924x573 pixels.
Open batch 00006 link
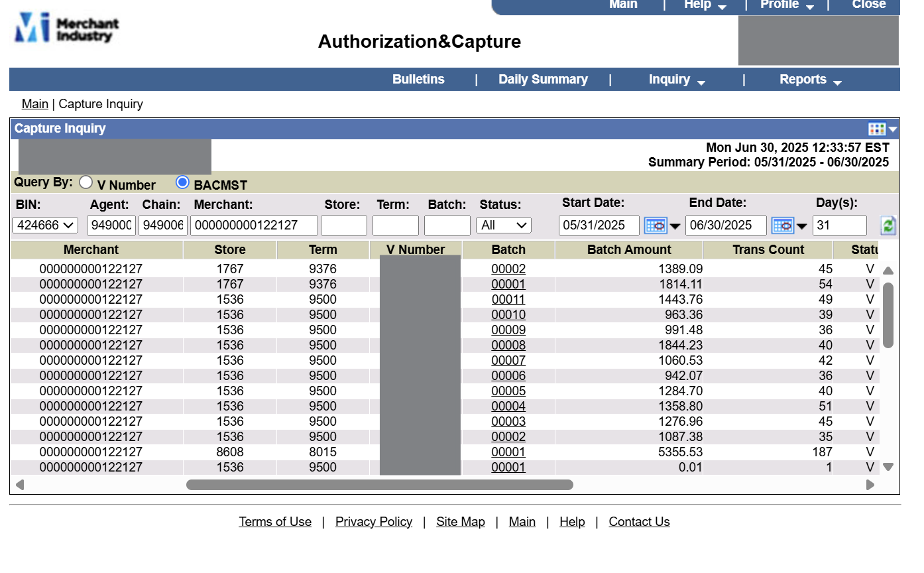[508, 376]
